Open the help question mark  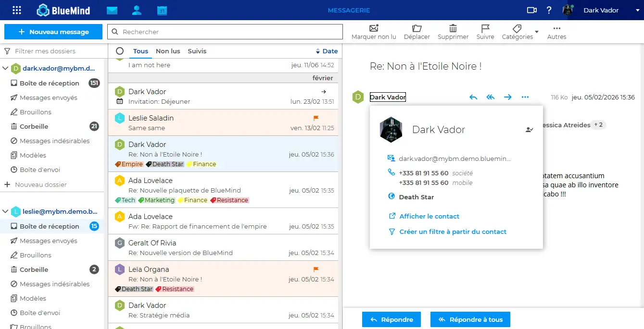pyautogui.click(x=549, y=10)
